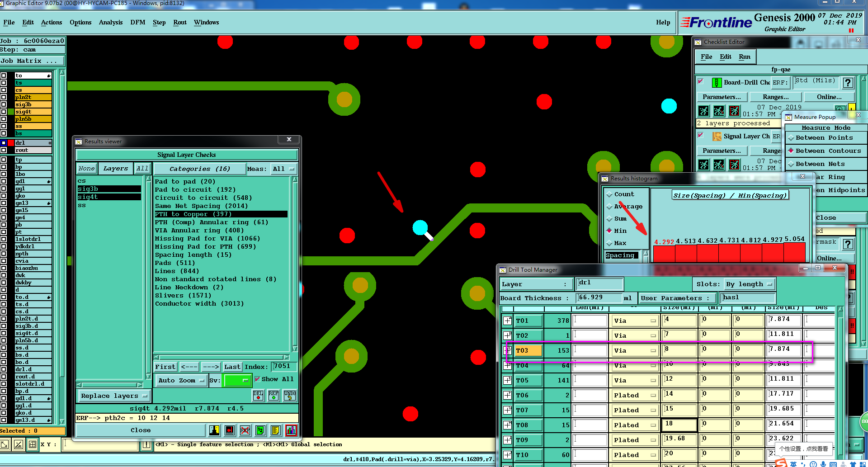Click second runner icon under Board-Drill Check
The height and width of the screenshot is (467, 868).
[x=719, y=111]
